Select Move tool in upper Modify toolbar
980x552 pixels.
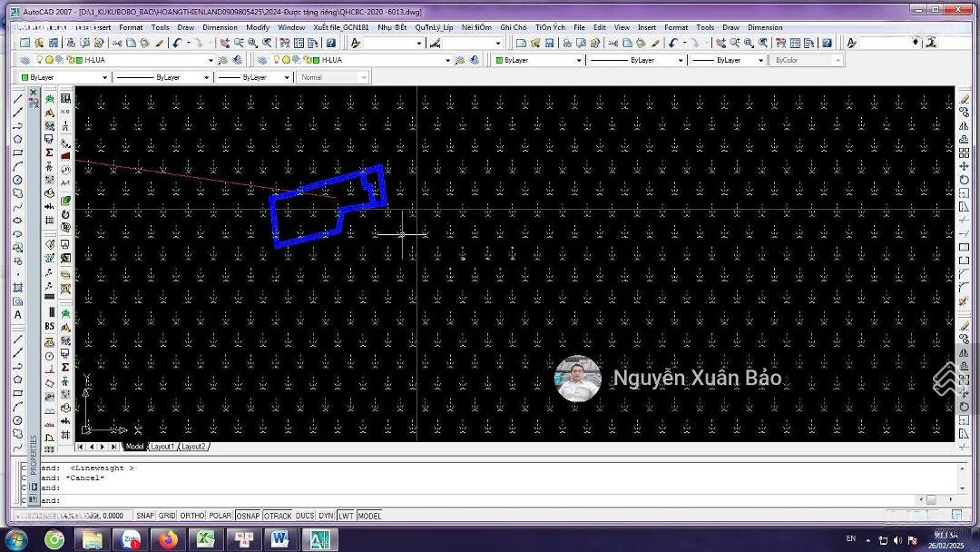tap(965, 166)
